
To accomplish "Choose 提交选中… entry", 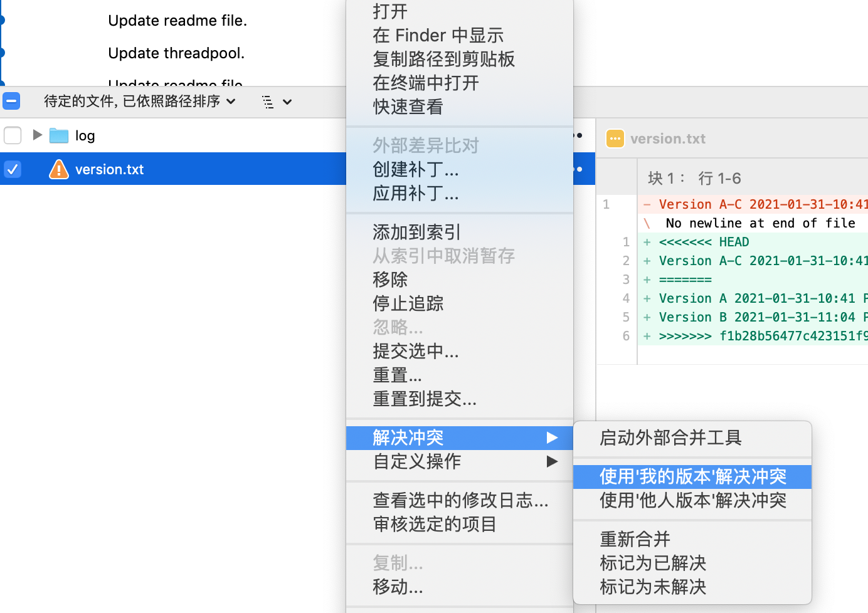I will tap(460, 351).
